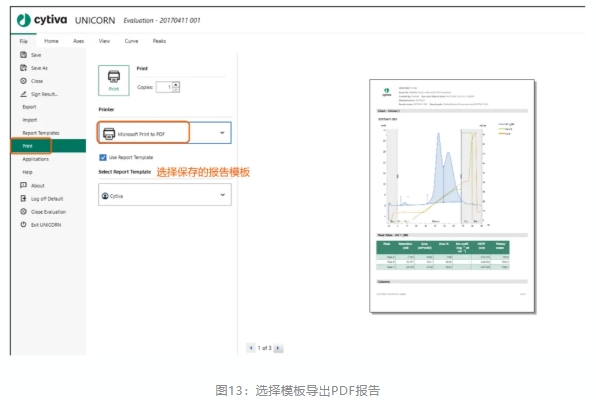Image resolution: width=596 pixels, height=402 pixels.
Task: Click the Exit UNICORN power icon
Action: click(23, 225)
